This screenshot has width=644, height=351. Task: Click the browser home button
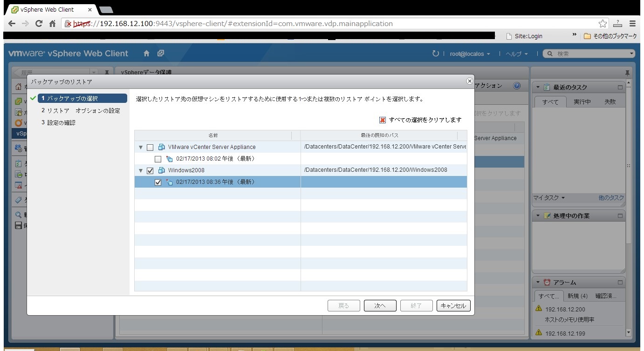(x=52, y=23)
